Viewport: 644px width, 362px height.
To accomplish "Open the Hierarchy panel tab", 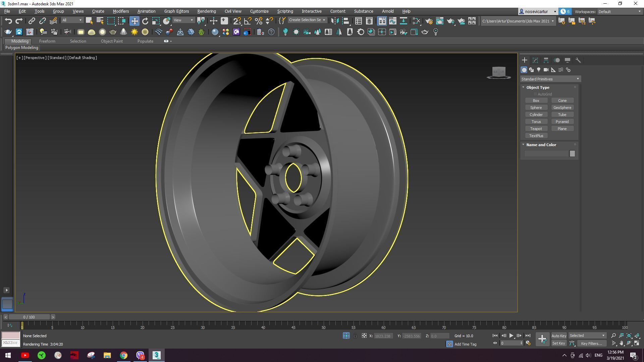I will [x=546, y=60].
